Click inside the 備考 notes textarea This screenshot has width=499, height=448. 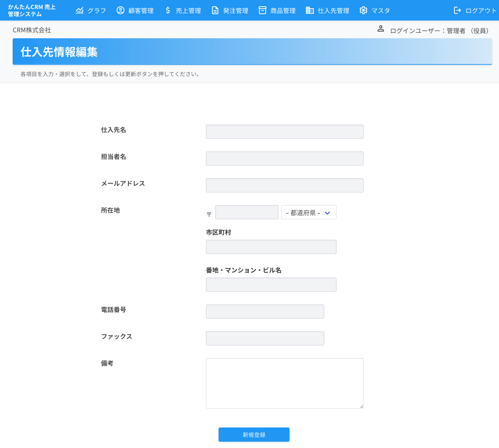[x=284, y=383]
